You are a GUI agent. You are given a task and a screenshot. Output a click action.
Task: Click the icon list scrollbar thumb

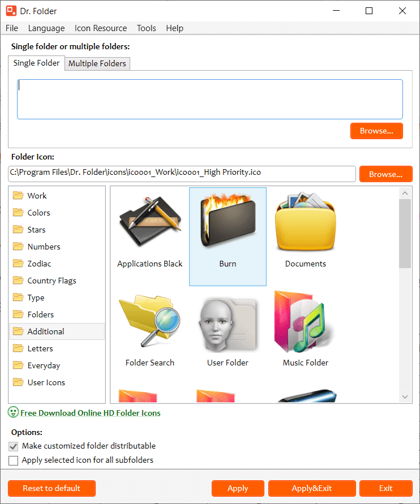405,234
